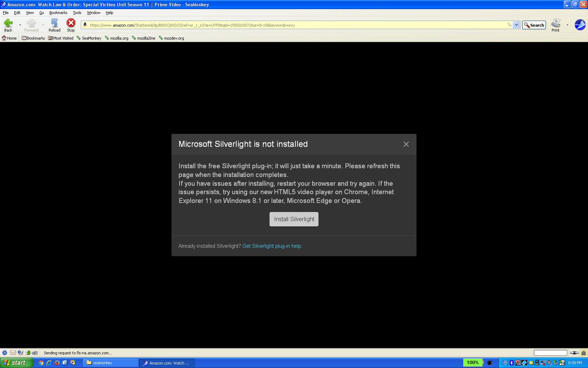
Task: Click inside the URL address field
Action: click(x=280, y=25)
